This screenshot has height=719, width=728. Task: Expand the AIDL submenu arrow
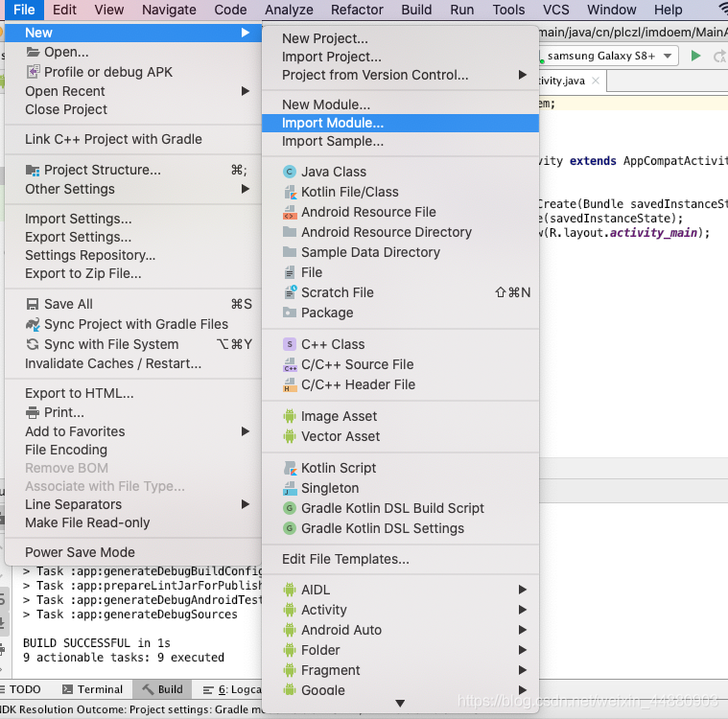523,590
